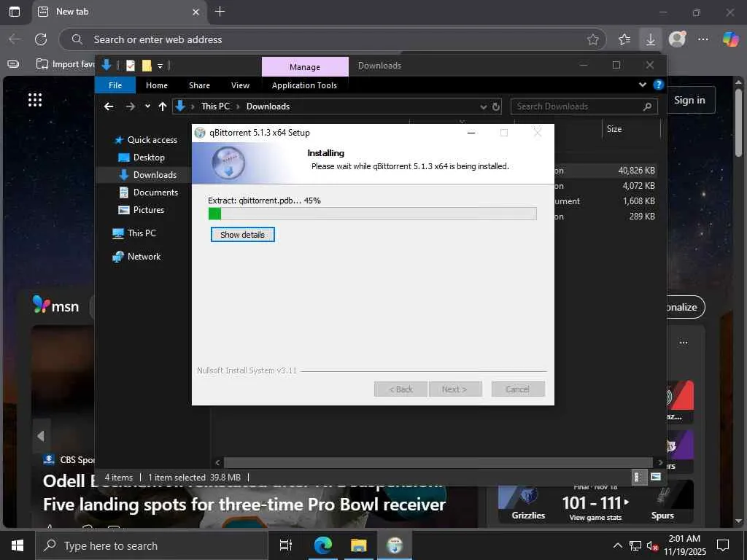Click the 289 KB file size cell

tap(642, 216)
